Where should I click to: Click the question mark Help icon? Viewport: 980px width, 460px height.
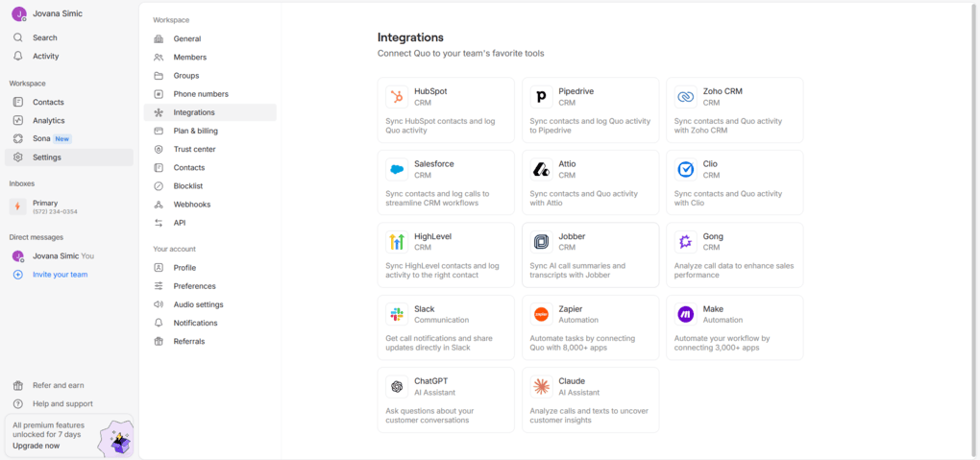[18, 403]
